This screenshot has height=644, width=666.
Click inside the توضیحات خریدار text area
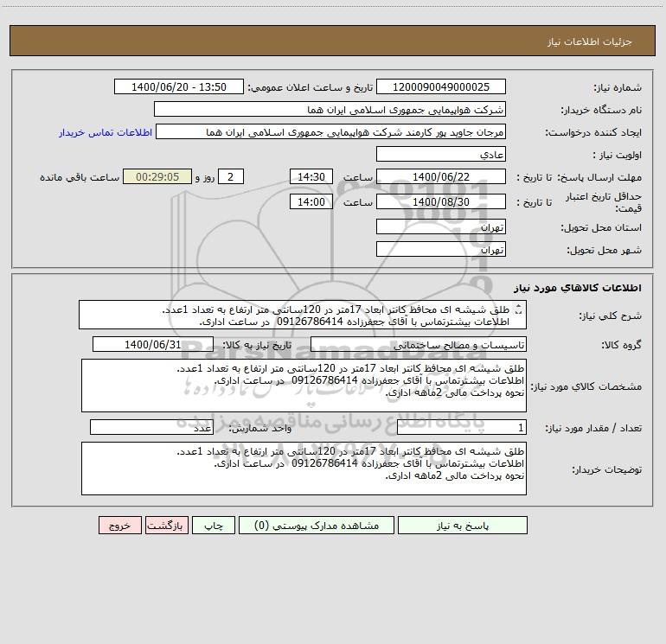tap(304, 469)
